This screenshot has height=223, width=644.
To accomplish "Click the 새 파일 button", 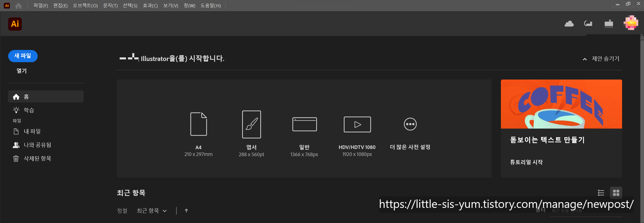I will [x=23, y=56].
